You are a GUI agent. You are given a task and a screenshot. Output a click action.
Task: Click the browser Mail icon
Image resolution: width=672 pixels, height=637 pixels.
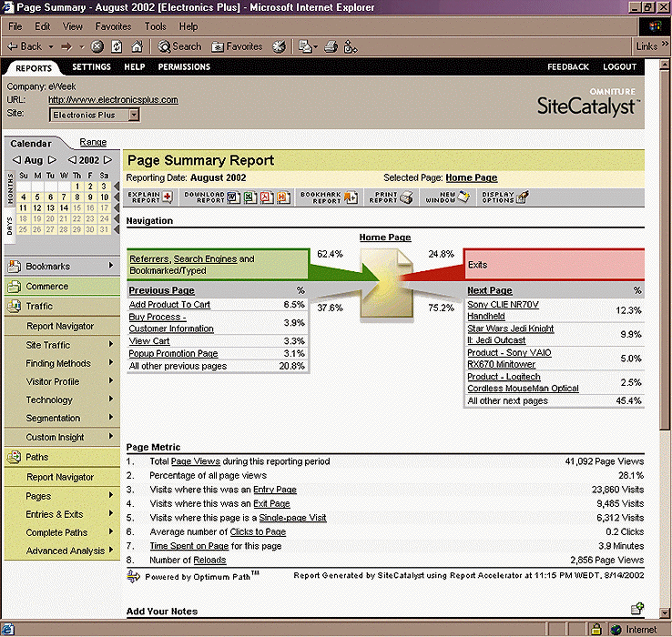click(306, 46)
